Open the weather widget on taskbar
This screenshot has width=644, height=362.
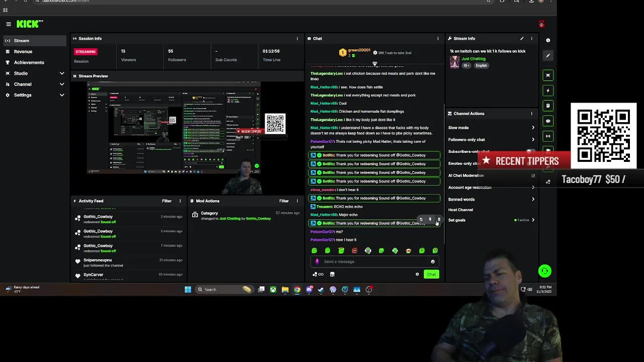point(23,289)
